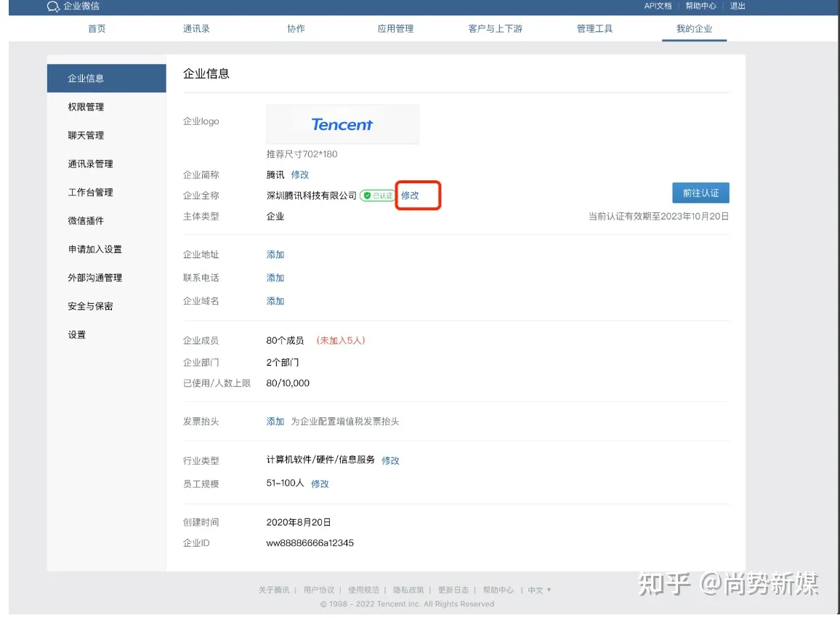The image size is (840, 618).
Task: Open the 关于腾讯 footer link
Action: coord(274,590)
